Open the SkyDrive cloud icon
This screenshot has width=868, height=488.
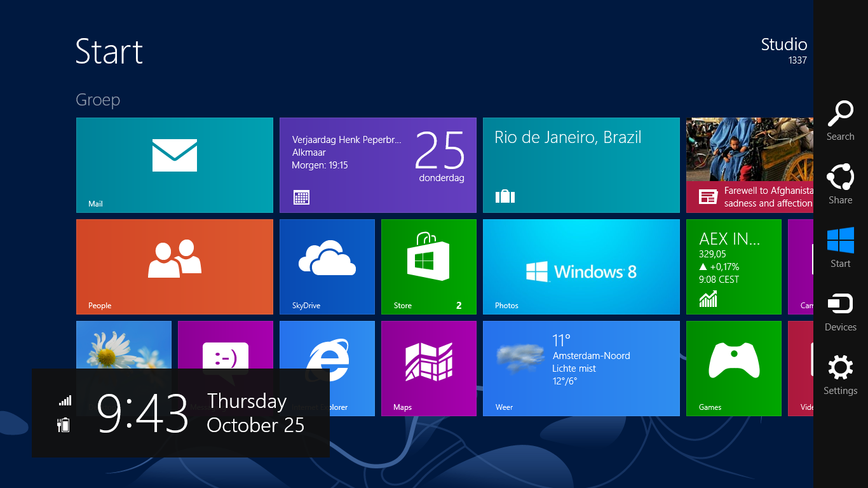click(x=327, y=257)
